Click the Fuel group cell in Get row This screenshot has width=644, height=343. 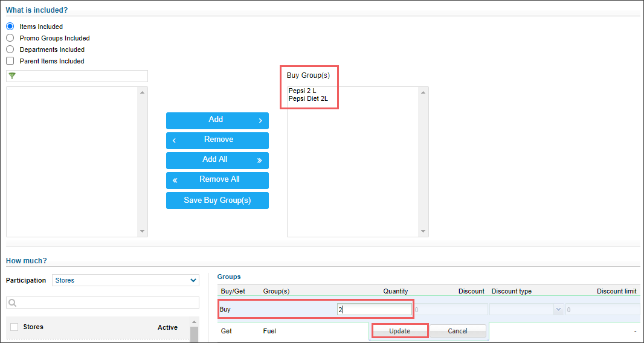269,331
